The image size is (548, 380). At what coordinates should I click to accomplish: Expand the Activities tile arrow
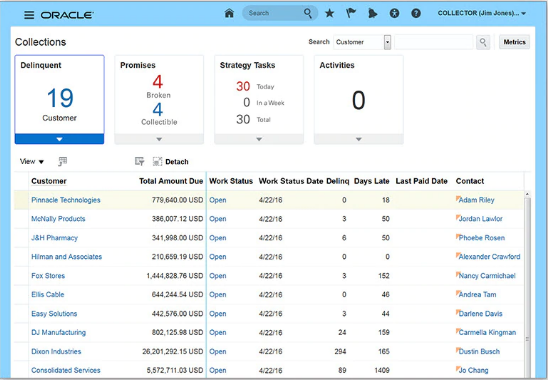coord(359,139)
